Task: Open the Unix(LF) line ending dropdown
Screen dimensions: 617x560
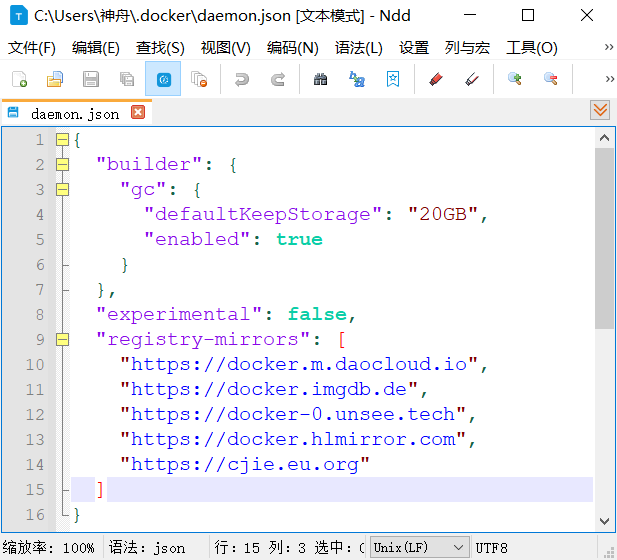Action: point(419,547)
